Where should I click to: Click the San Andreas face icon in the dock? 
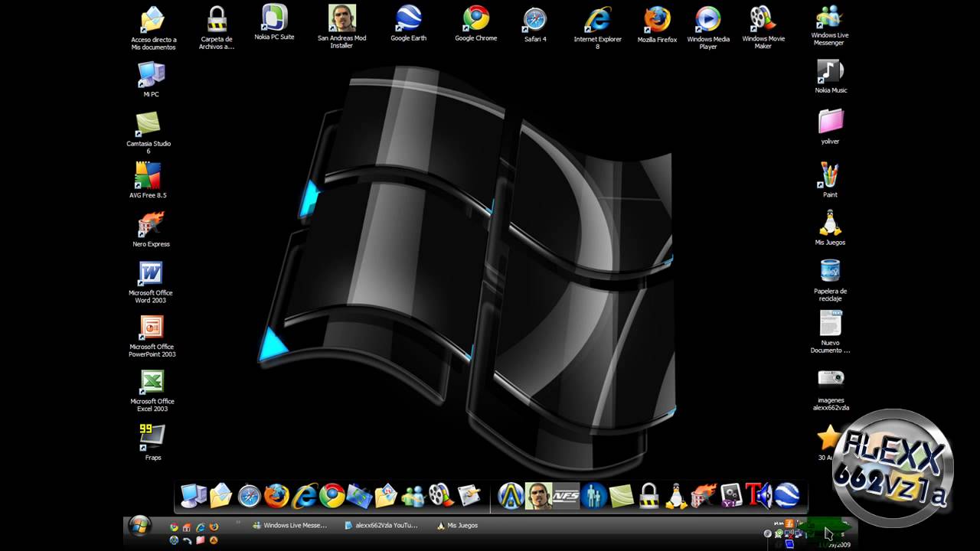click(538, 496)
